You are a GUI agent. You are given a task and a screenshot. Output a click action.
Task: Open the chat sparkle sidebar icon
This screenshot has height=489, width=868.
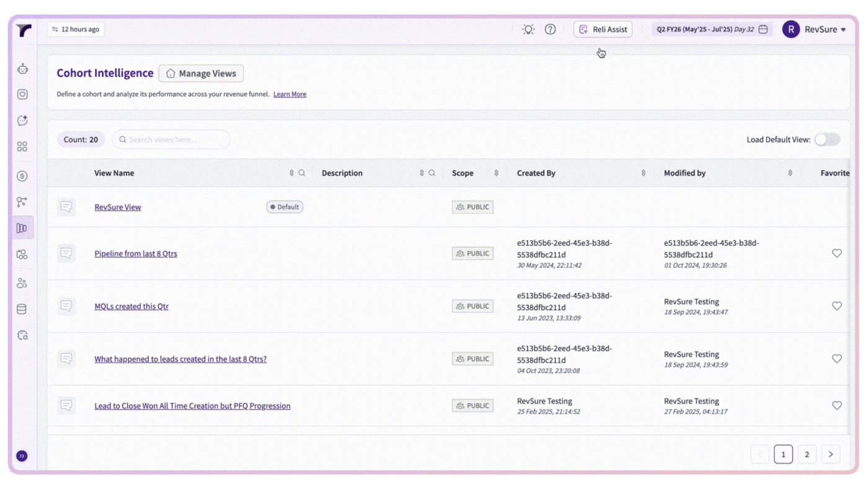click(x=22, y=120)
